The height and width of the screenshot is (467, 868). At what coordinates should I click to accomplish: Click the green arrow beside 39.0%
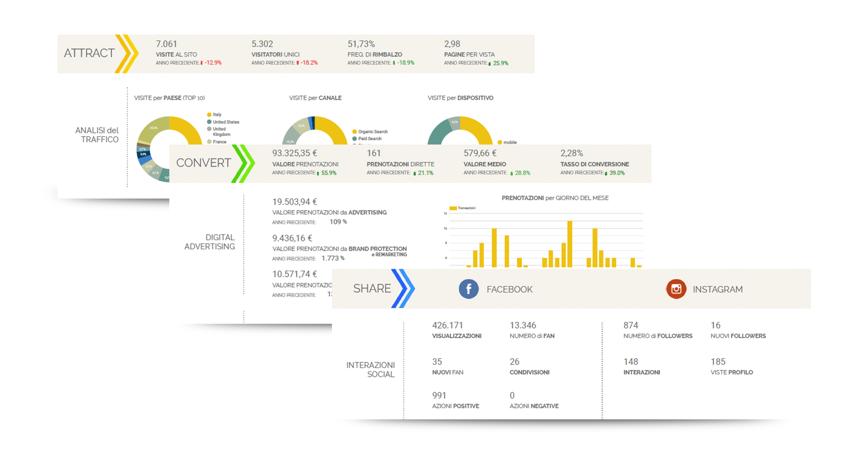606,173
